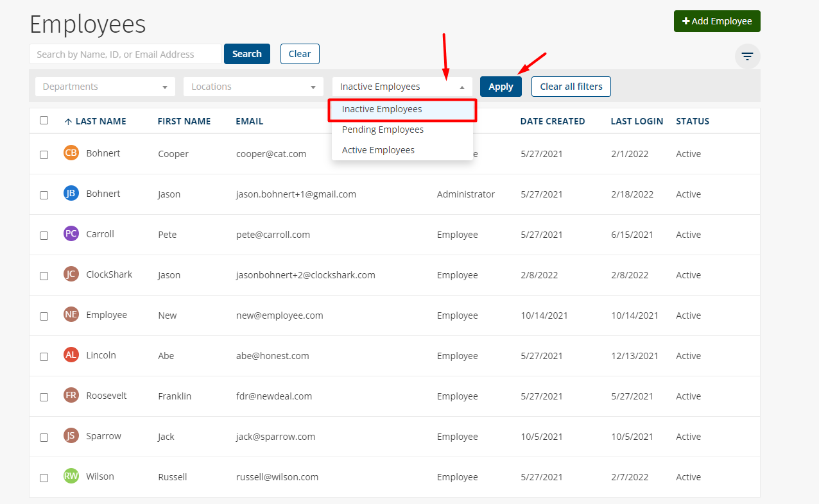
Task: Tick the checkbox for New Employee row
Action: click(x=44, y=316)
